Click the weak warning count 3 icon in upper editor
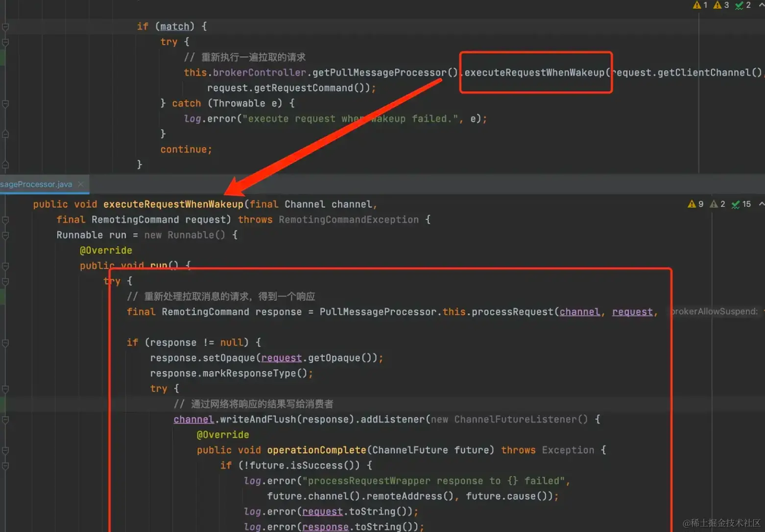This screenshot has width=765, height=532. point(721,5)
